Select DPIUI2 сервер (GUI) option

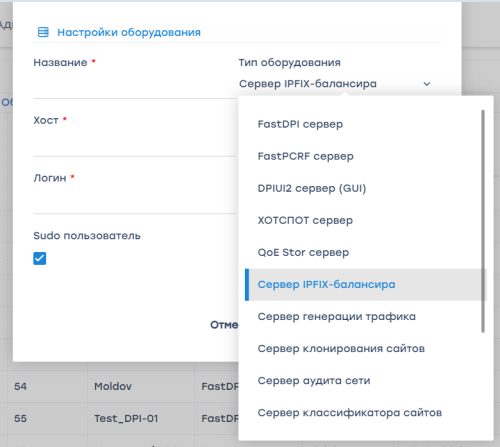(365, 188)
